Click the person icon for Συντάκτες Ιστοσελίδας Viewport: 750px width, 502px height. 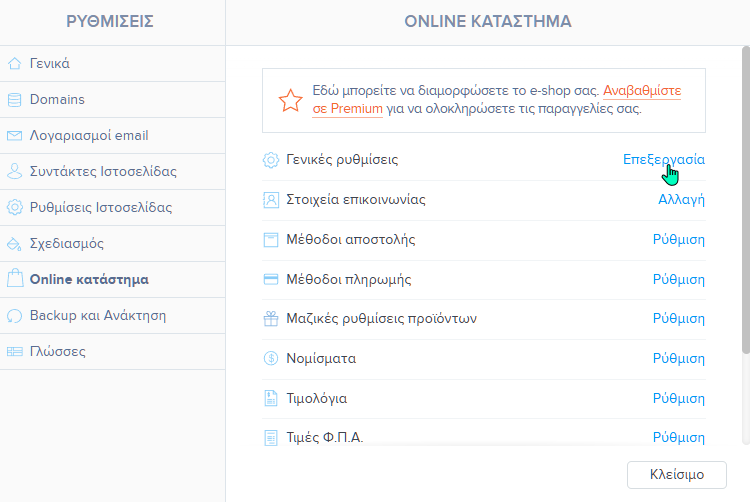pos(14,172)
